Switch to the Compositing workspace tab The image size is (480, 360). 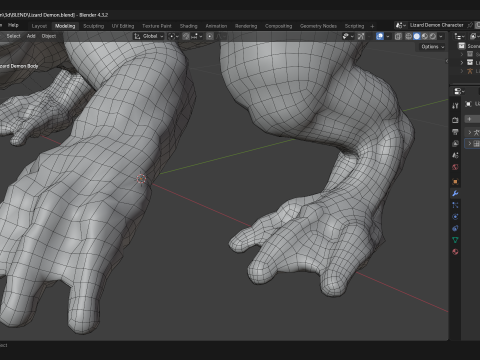point(279,26)
